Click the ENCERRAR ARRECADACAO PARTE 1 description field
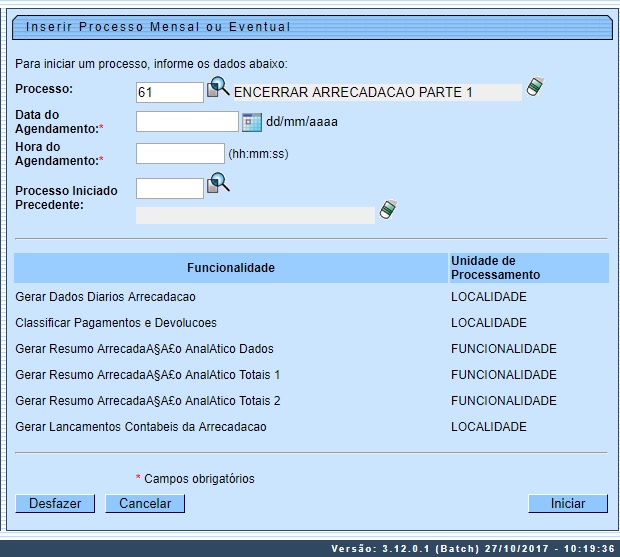 coord(377,92)
